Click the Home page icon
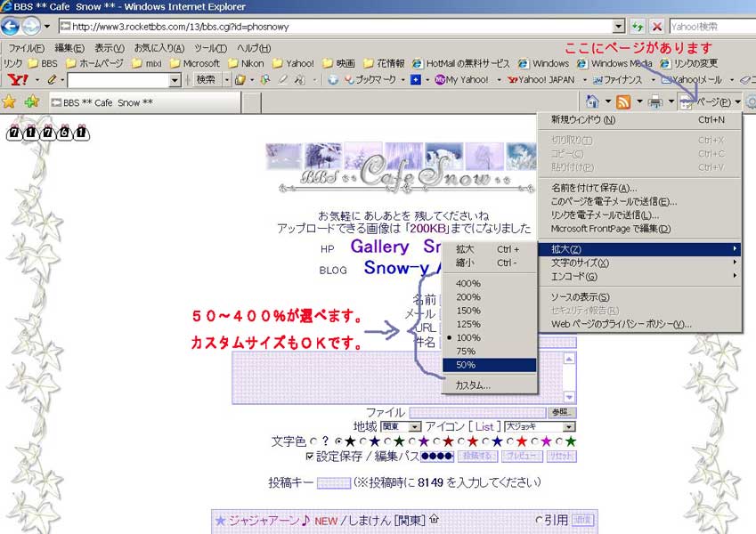 tap(592, 101)
